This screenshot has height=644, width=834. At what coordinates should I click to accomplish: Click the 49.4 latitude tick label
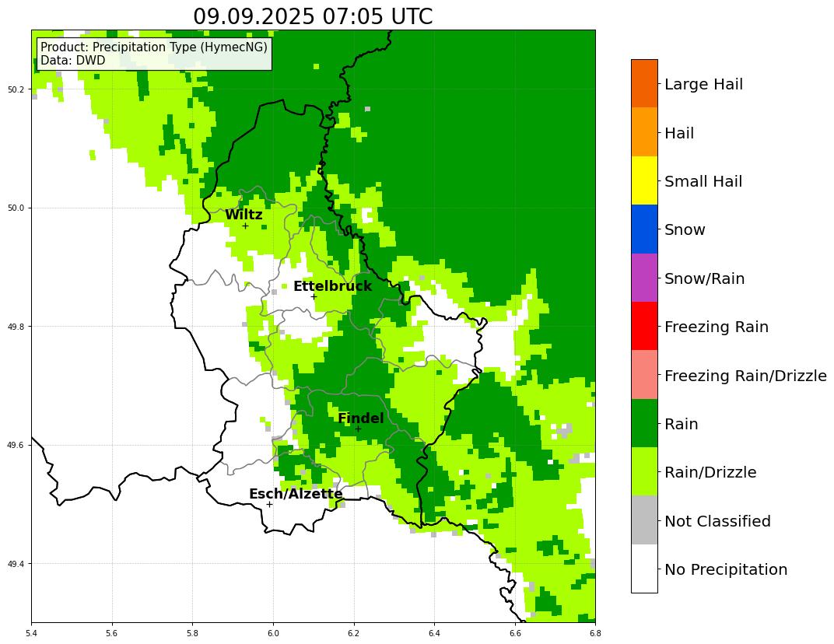click(17, 564)
